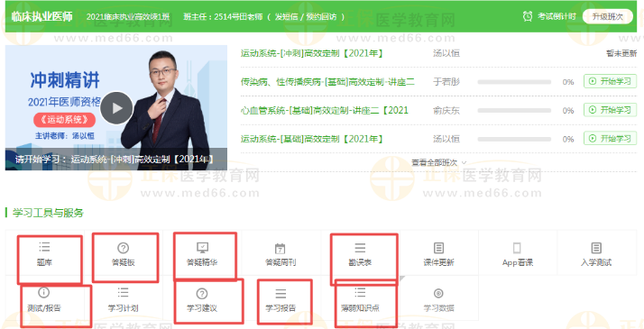Click 开始学习 for 传染病、性传播疾病 course

(610, 81)
